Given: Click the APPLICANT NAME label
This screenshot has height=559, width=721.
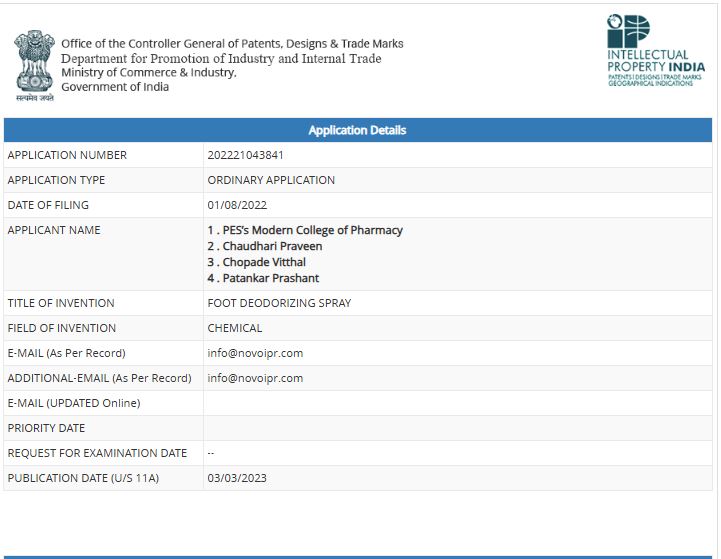Looking at the screenshot, I should (54, 230).
